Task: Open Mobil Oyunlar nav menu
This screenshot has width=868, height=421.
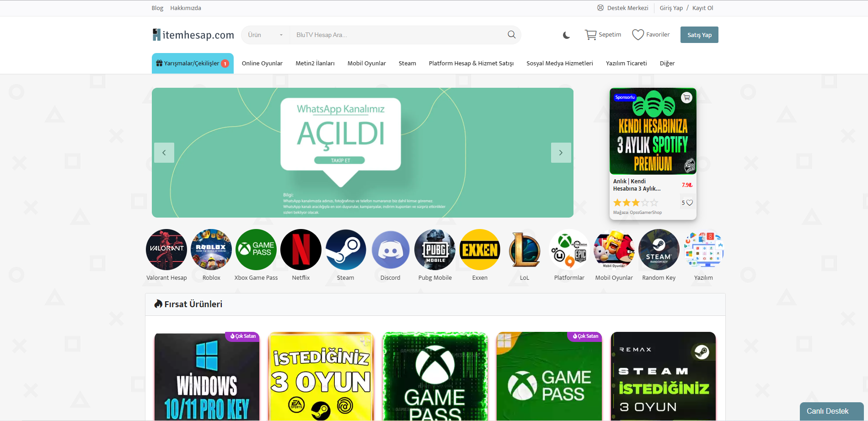Action: tap(367, 63)
